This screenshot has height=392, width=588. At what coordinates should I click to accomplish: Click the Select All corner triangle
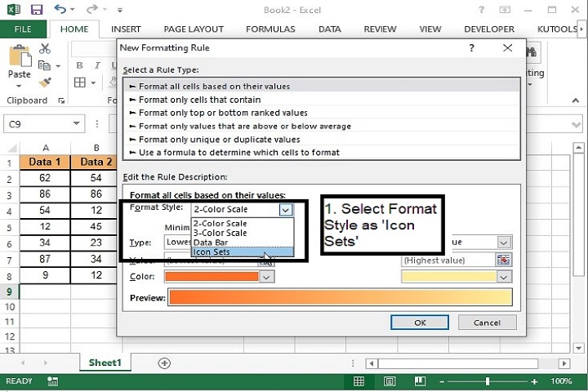11,148
